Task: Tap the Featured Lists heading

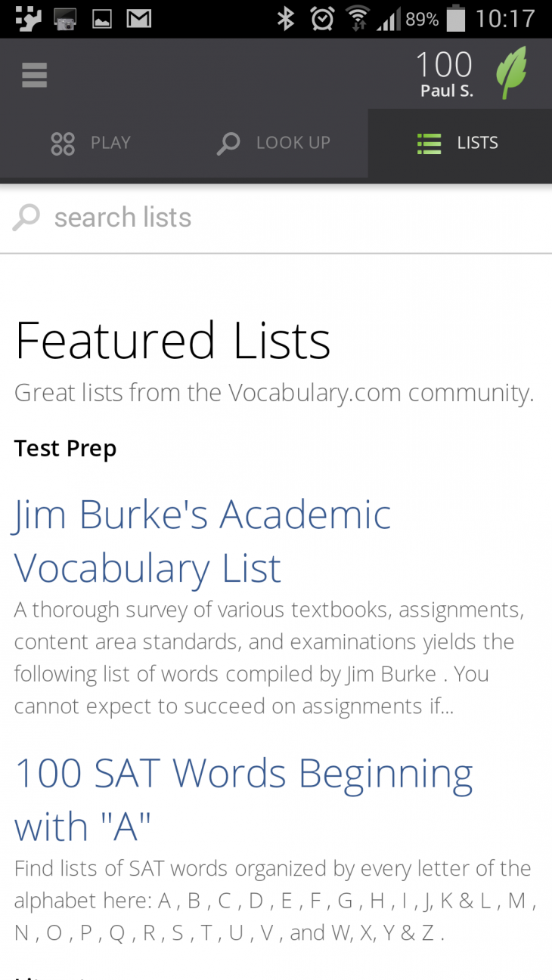Action: (x=173, y=340)
